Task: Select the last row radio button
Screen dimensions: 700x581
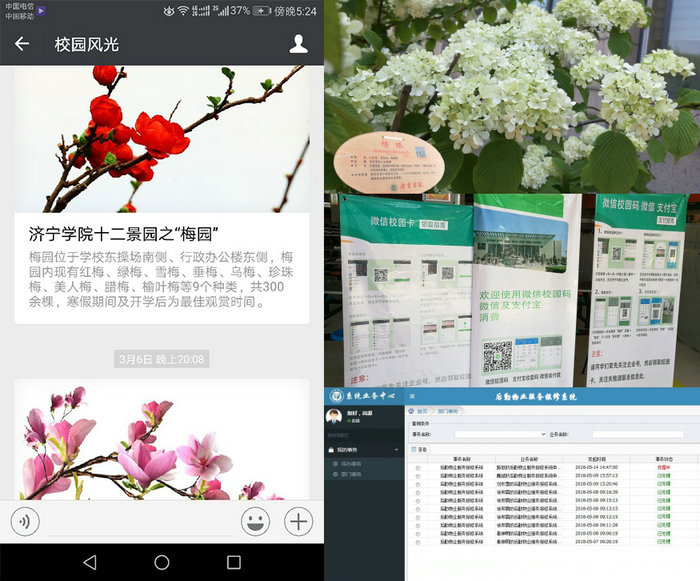Action: click(418, 543)
